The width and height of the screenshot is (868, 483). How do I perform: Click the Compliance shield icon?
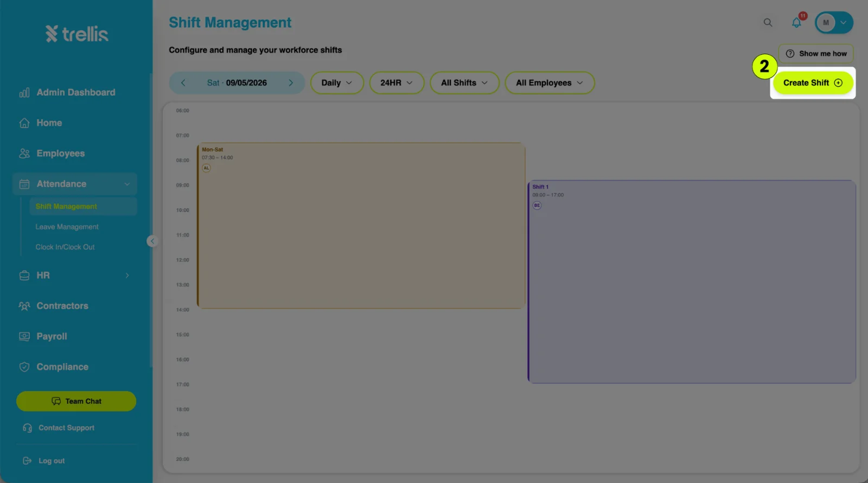tap(24, 367)
